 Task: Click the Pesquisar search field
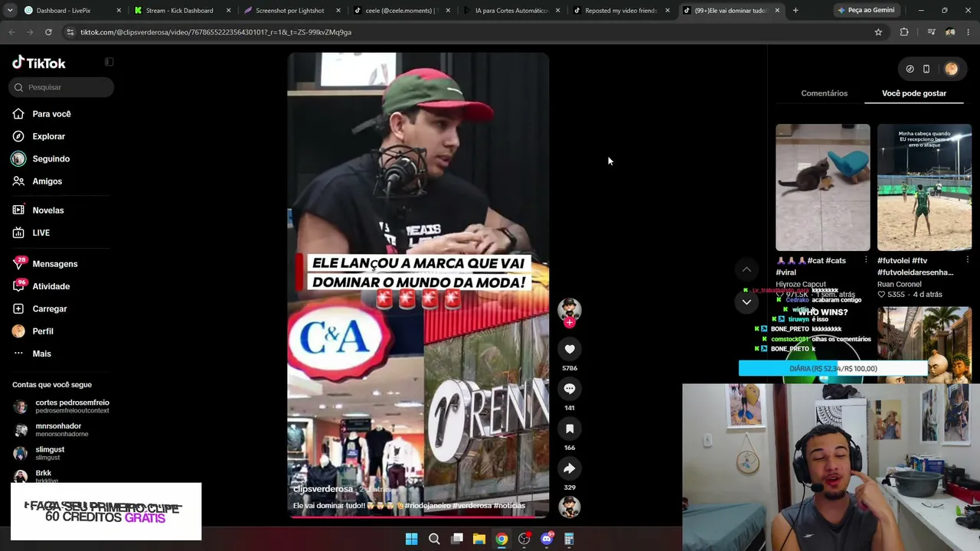(x=62, y=87)
